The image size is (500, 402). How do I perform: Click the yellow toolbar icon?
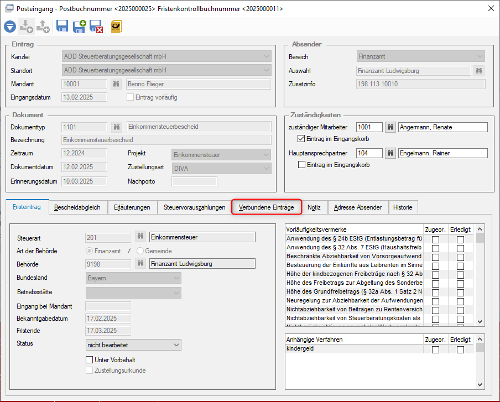point(116,26)
